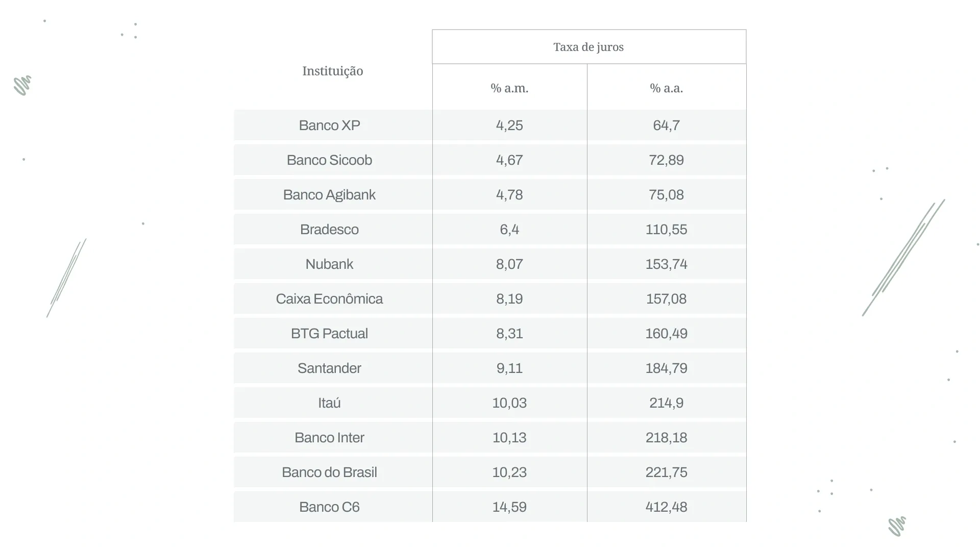Click Banco C6 annual rate 412,48
The image size is (980, 551).
[x=666, y=507]
